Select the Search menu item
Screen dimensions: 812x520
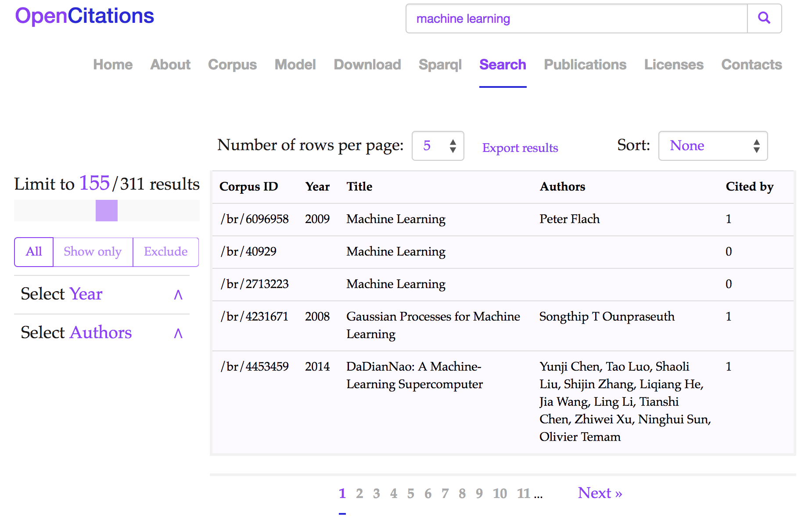click(x=503, y=65)
